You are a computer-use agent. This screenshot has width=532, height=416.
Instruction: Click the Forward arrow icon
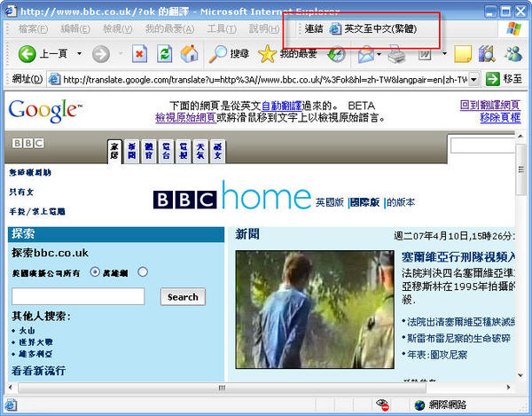(101, 54)
